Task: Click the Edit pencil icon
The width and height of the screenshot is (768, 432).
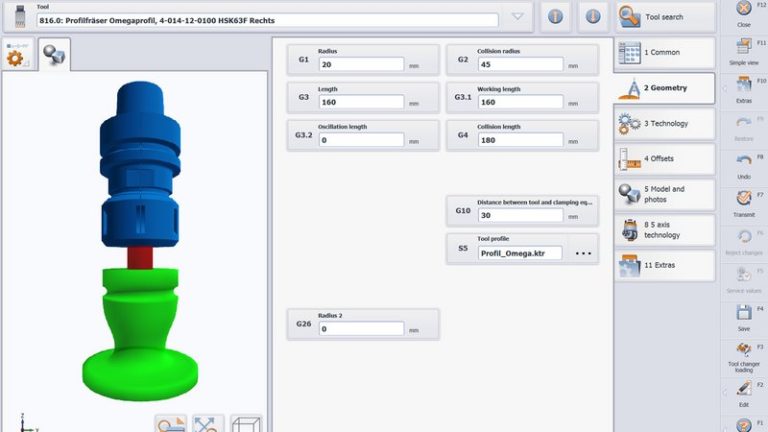Action: [x=743, y=390]
